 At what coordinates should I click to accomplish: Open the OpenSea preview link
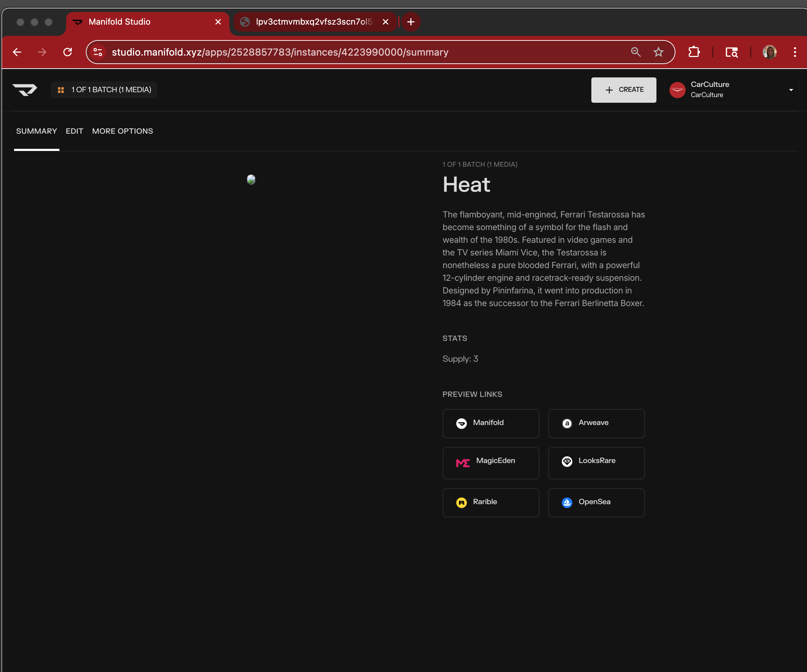tap(596, 502)
